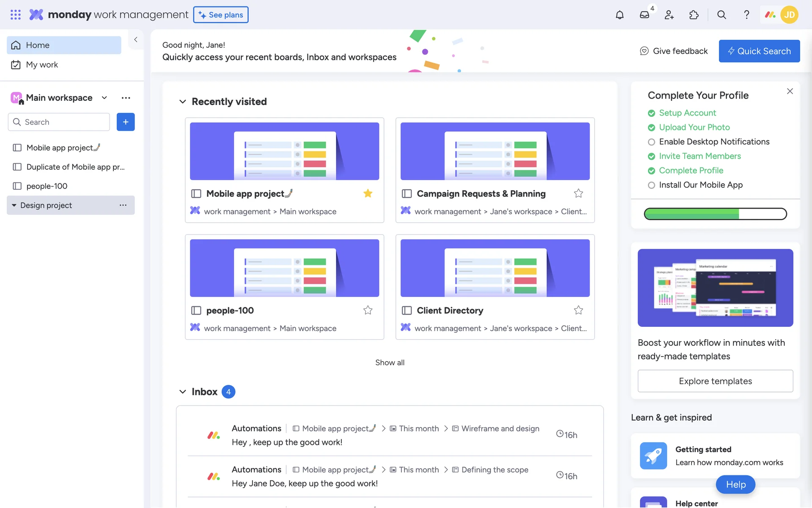The height and width of the screenshot is (508, 812).
Task: Favorite the Campaign Requests & Planning board
Action: point(578,193)
